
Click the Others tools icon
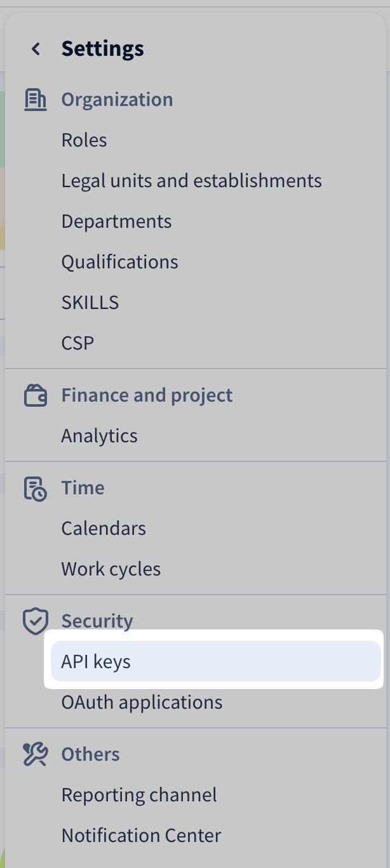[36, 754]
